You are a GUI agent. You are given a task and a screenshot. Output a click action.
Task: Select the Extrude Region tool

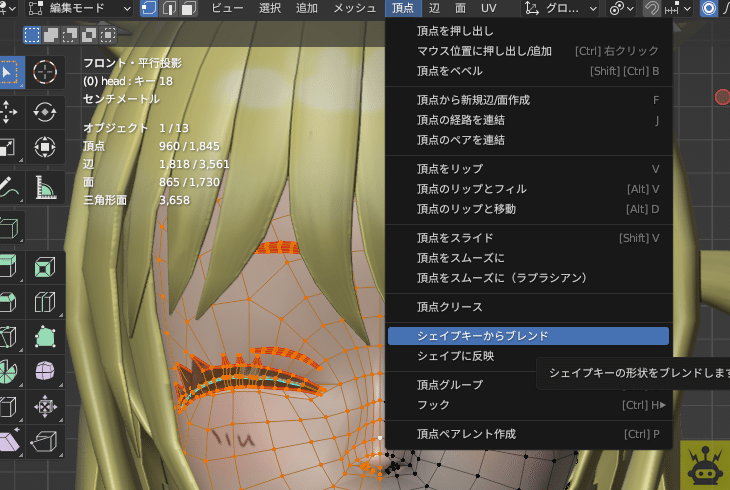pyautogui.click(x=8, y=267)
